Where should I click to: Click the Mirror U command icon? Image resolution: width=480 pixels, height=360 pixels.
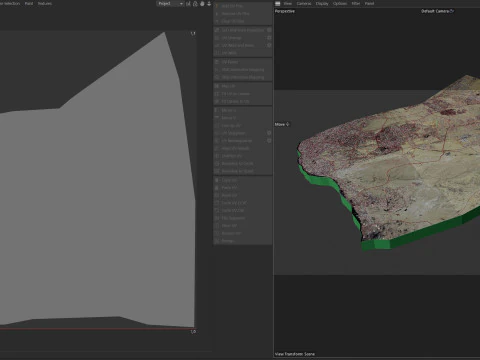coord(217,110)
